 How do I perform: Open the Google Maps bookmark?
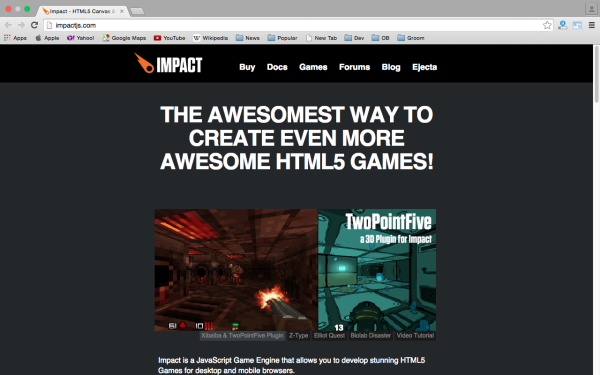[124, 38]
